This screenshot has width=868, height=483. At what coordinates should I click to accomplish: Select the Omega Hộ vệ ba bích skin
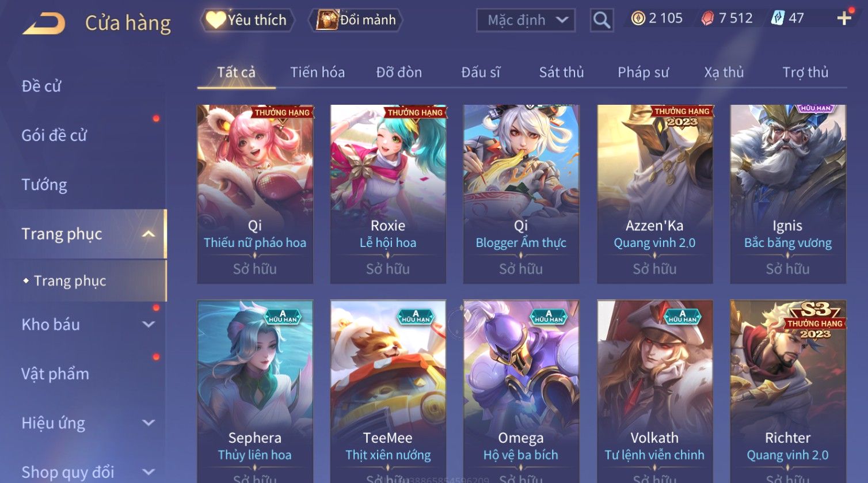(x=521, y=391)
